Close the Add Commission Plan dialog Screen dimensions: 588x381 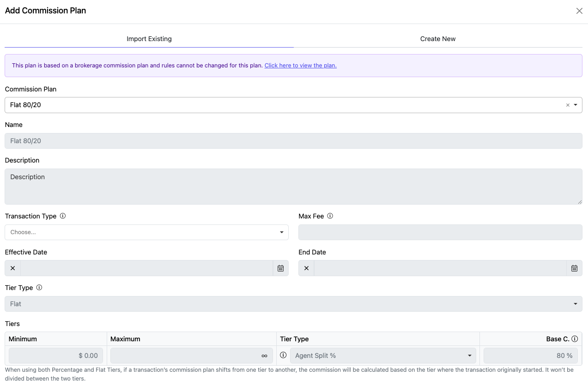[579, 11]
